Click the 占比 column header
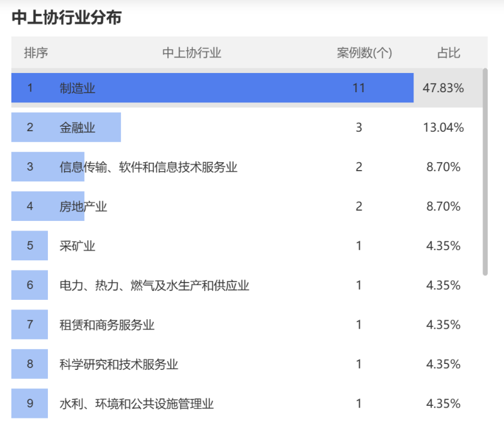504x431 pixels. click(449, 53)
